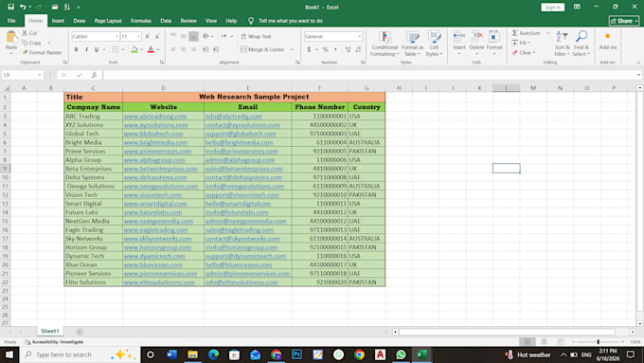Adjust the zoom slider in status bar
The width and height of the screenshot is (644, 363).
[x=598, y=341]
